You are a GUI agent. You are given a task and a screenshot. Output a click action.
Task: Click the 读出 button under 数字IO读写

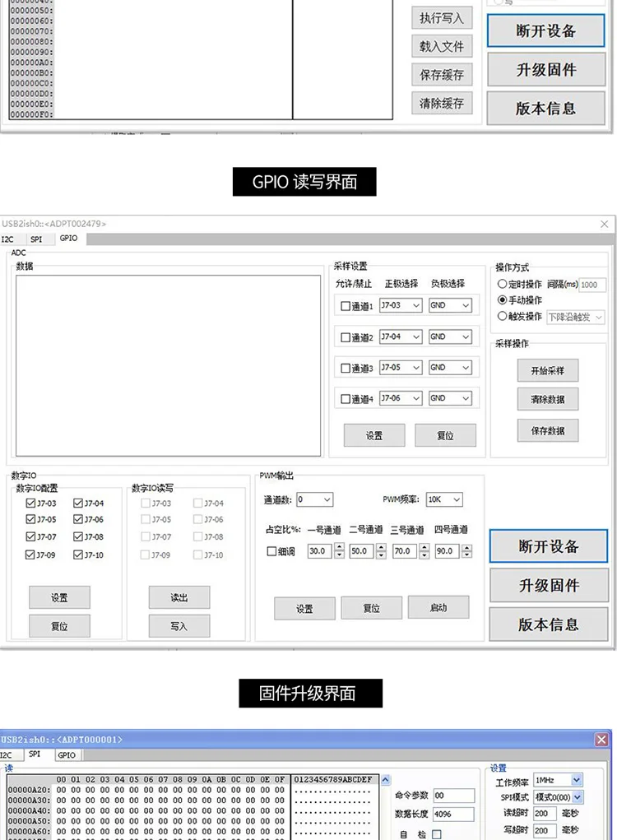179,598
